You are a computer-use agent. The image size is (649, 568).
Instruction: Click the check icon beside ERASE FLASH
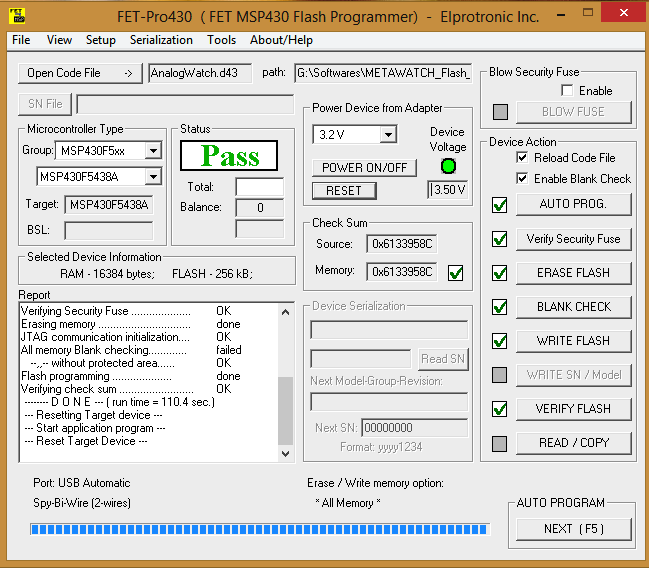click(500, 273)
